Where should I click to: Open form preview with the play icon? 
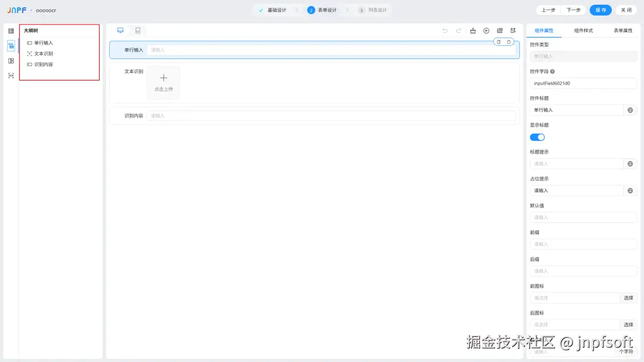coord(486,30)
